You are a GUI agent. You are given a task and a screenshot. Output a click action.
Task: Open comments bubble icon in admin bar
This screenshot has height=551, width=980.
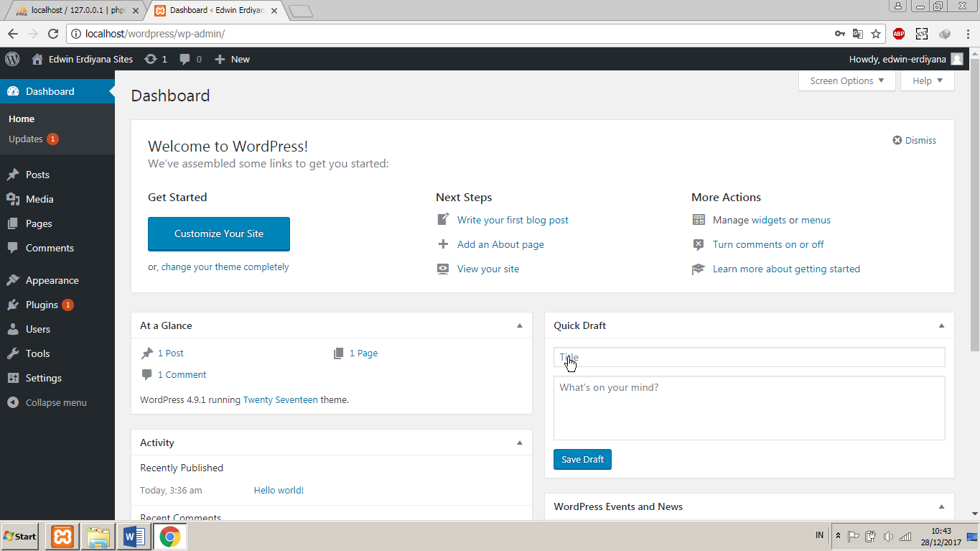(185, 60)
